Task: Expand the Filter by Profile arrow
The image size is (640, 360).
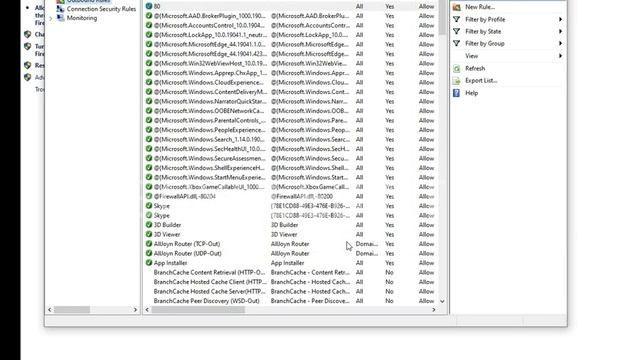Action: 560,19
